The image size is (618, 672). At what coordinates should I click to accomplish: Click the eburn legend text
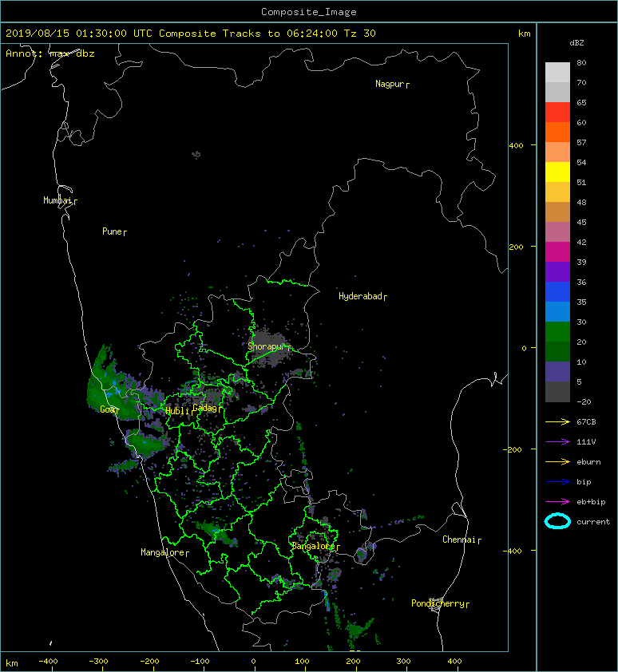[588, 462]
